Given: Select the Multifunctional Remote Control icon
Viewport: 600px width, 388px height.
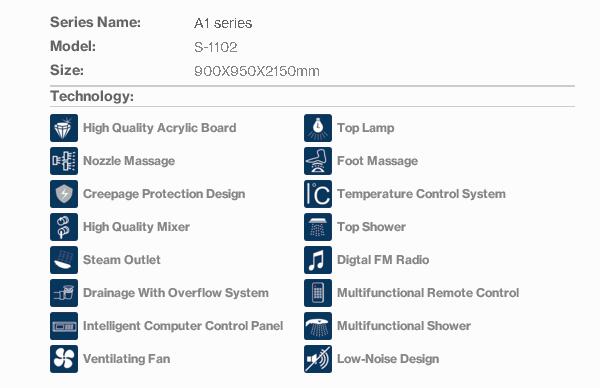Looking at the screenshot, I should click(318, 293).
